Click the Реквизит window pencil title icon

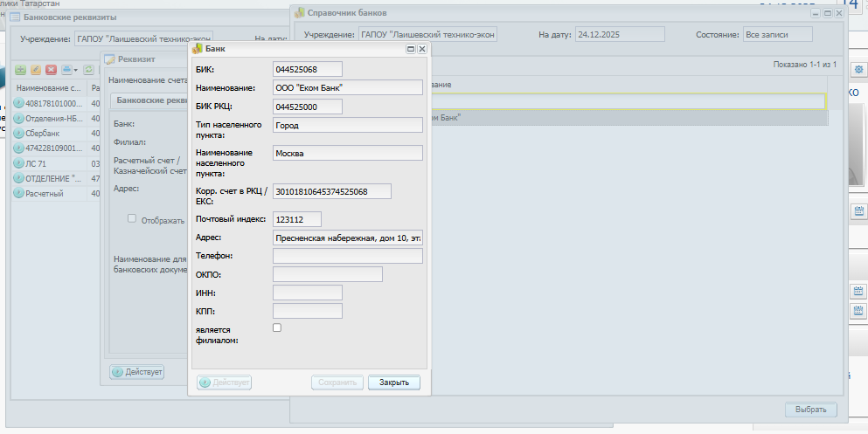109,59
